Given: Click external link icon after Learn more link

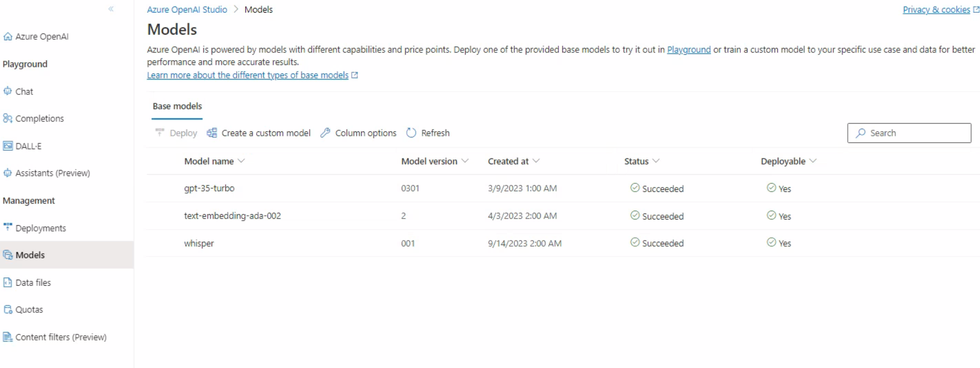Looking at the screenshot, I should pyautogui.click(x=354, y=75).
